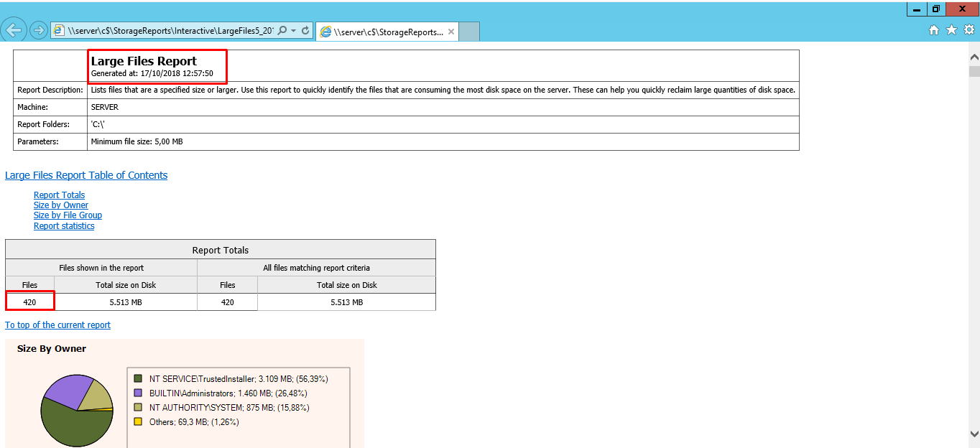980x448 pixels.
Task: Click 'Others; 69,3 MB' legend text
Action: tap(194, 421)
